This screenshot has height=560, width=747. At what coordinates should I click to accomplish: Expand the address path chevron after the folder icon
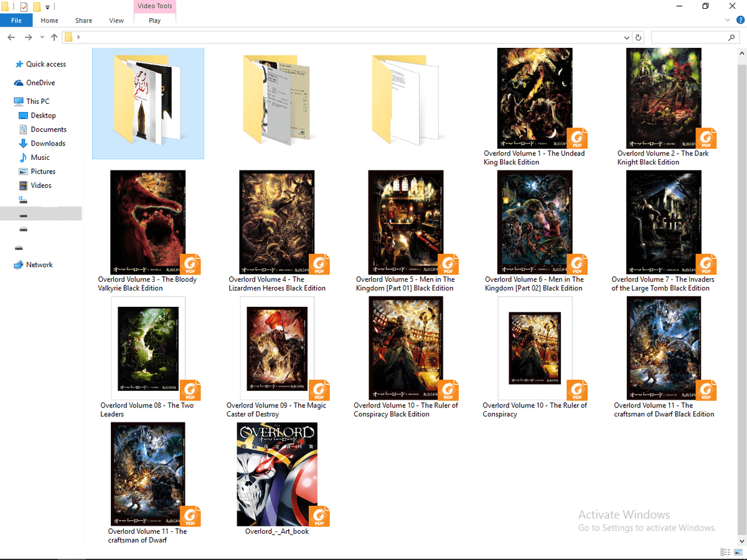tap(78, 37)
